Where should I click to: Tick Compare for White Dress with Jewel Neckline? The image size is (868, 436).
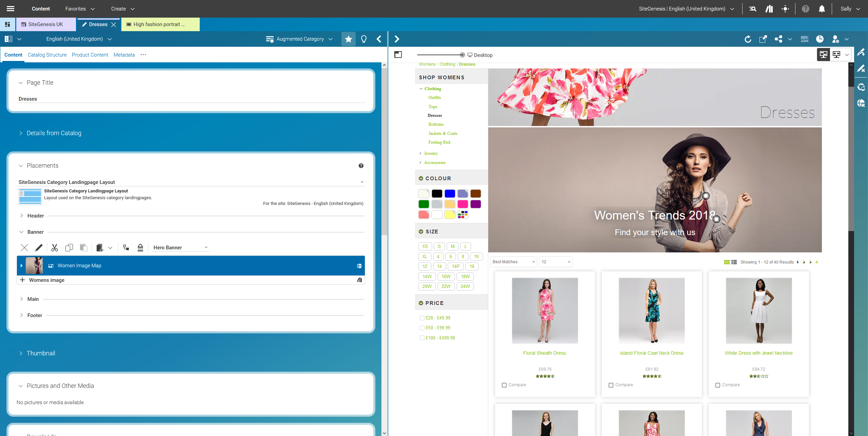coord(718,385)
